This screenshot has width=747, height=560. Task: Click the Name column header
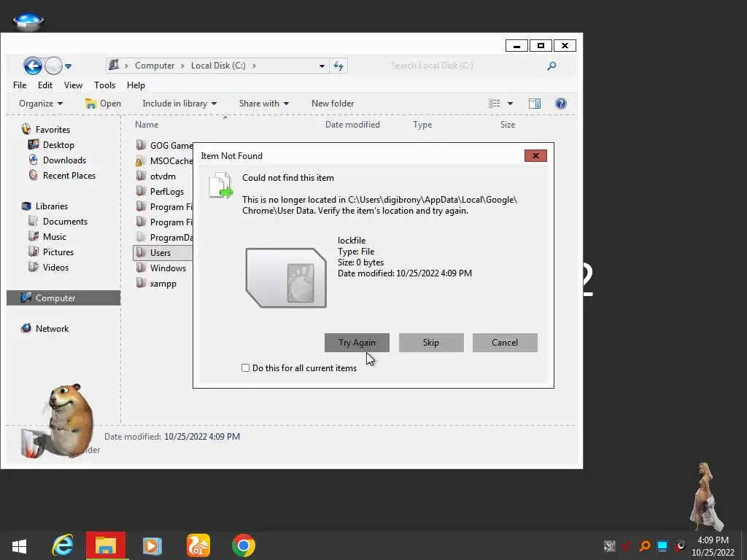coord(147,124)
